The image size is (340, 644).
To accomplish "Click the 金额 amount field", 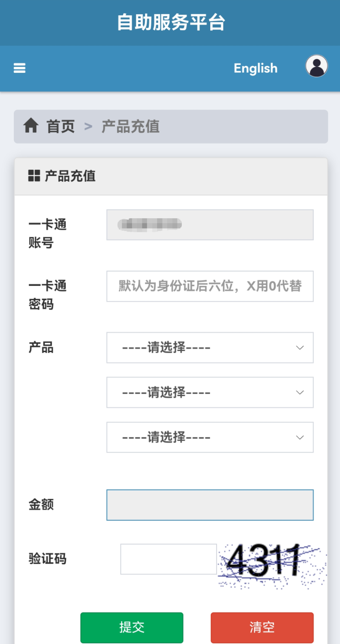I will [210, 505].
